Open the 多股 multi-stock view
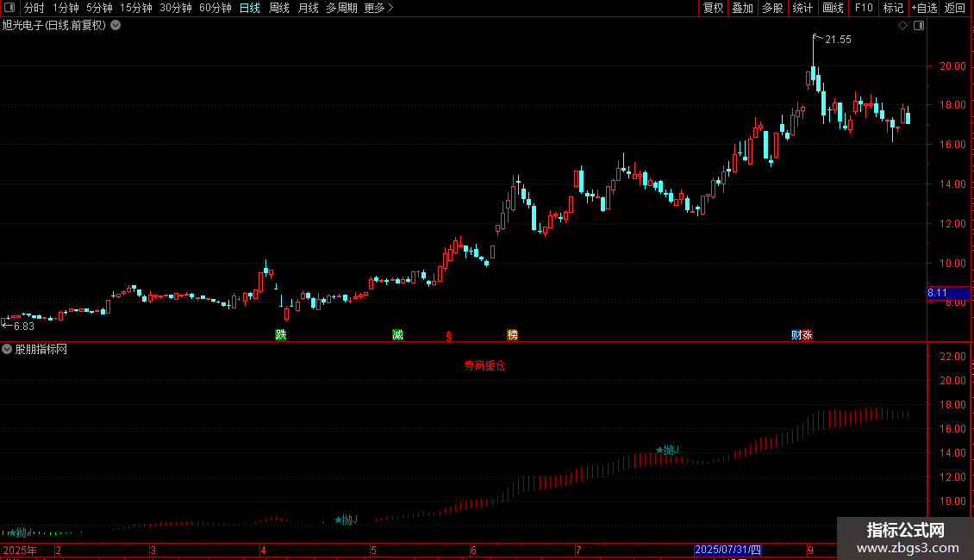This screenshot has width=974, height=560. coord(772,8)
